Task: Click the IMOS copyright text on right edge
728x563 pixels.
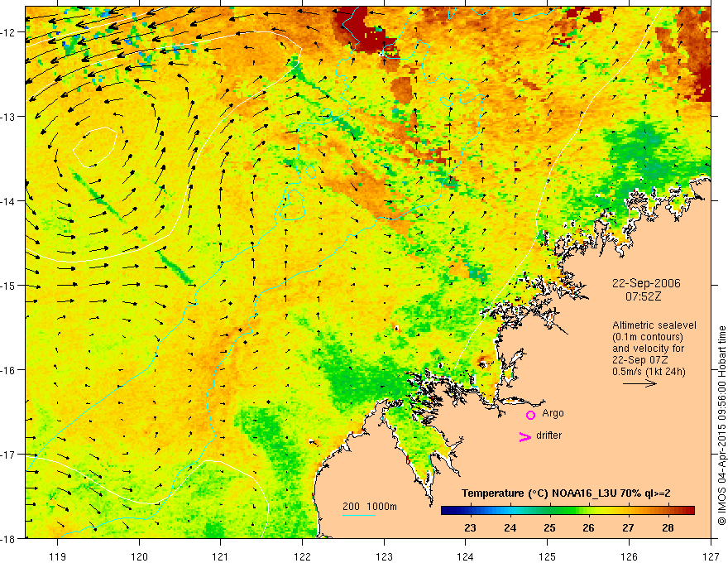Action: [722, 426]
